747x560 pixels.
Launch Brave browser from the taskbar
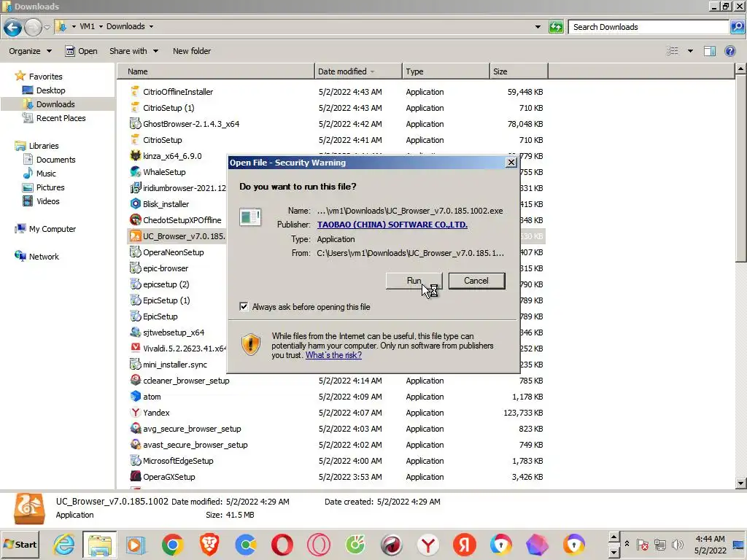pos(209,545)
